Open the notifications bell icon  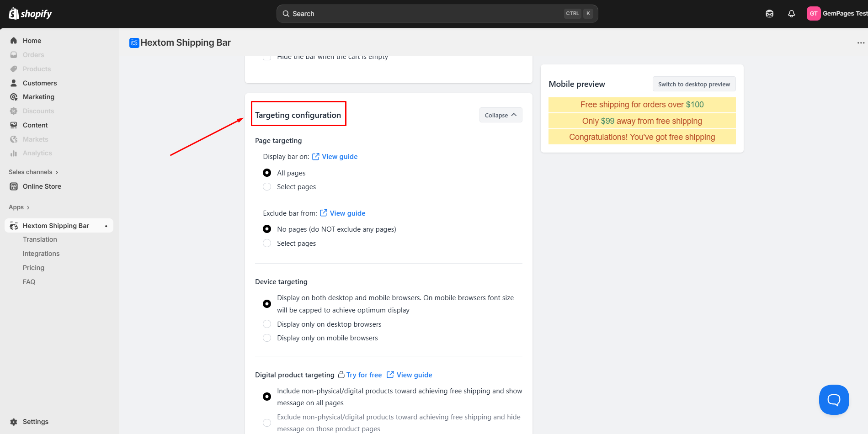[791, 14]
